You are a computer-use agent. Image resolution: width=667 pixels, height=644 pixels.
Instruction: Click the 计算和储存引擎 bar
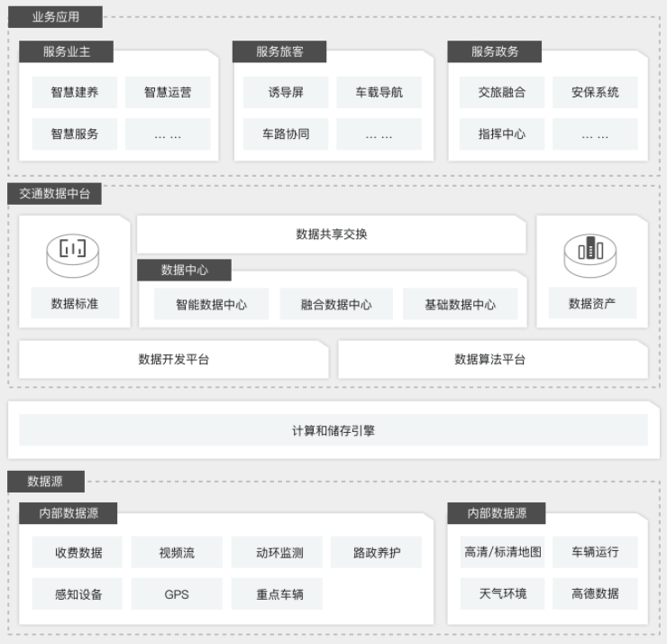333,430
